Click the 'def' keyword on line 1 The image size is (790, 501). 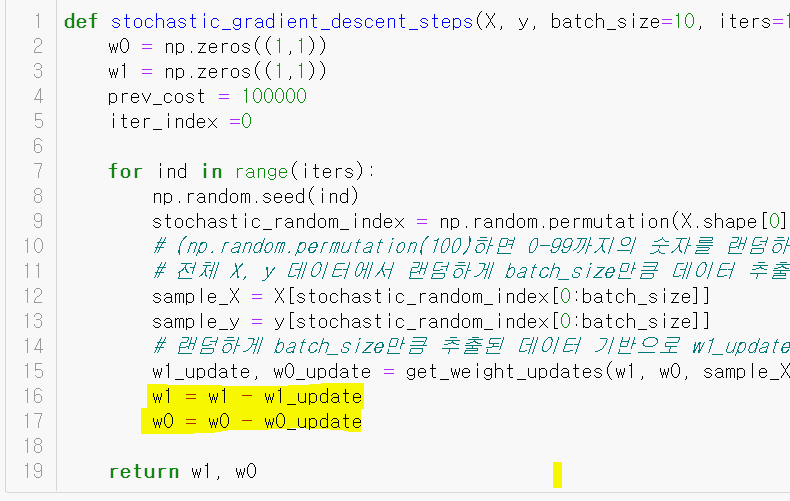81,21
